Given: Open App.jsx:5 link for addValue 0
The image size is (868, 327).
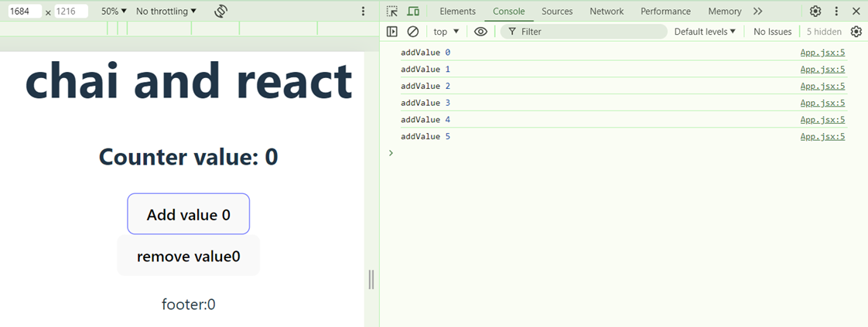Looking at the screenshot, I should point(822,53).
